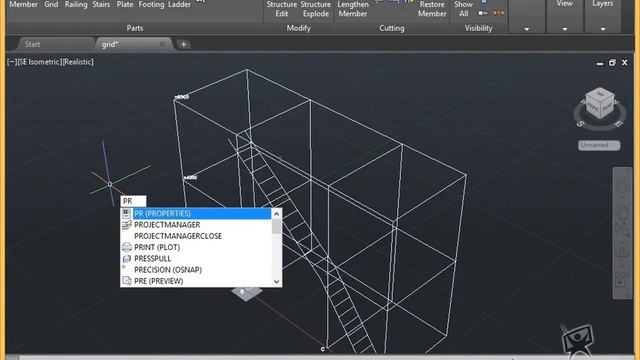Choose the Stairs tool
The width and height of the screenshot is (640, 360).
click(x=101, y=4)
